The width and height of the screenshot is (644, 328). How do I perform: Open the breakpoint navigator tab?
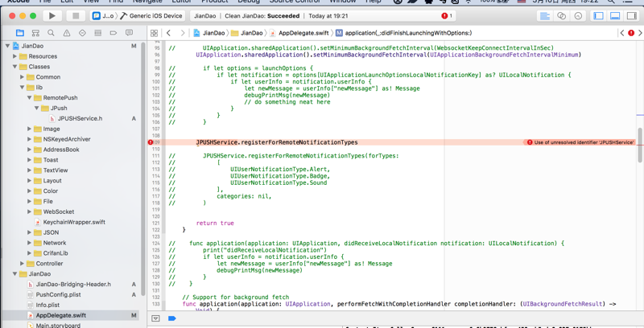114,33
